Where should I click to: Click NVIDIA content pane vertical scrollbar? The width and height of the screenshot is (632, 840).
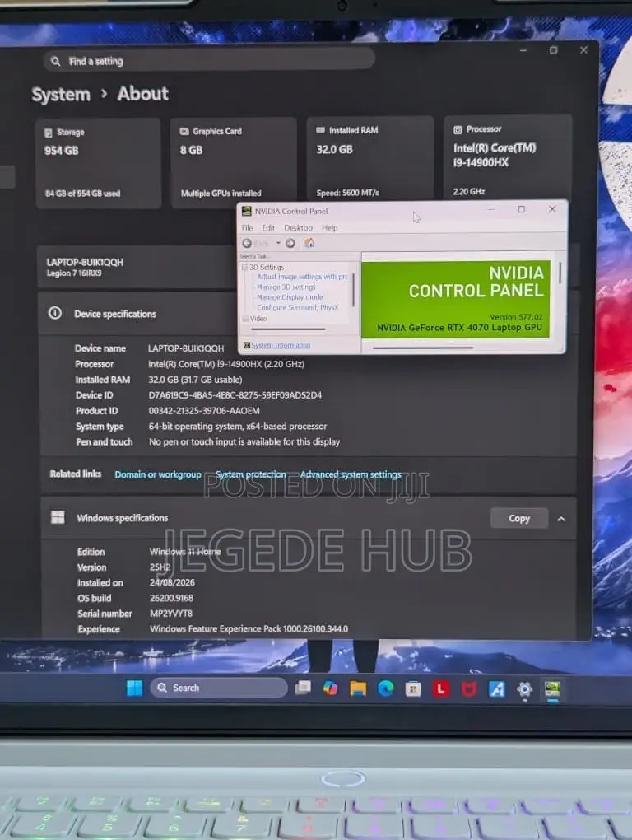pos(560,272)
